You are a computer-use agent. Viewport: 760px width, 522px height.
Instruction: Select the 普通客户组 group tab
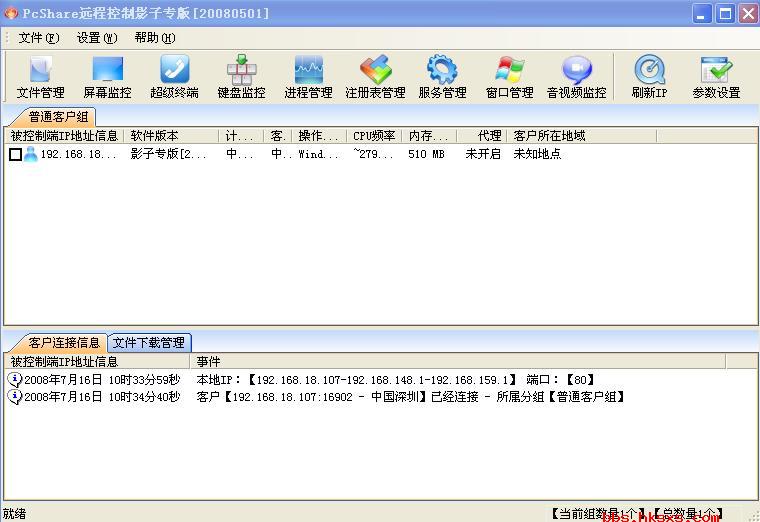pyautogui.click(x=58, y=117)
